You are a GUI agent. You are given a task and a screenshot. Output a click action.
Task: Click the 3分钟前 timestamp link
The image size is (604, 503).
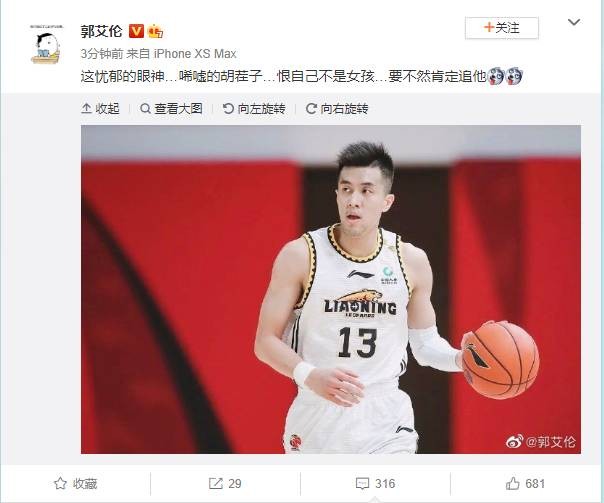(x=102, y=54)
